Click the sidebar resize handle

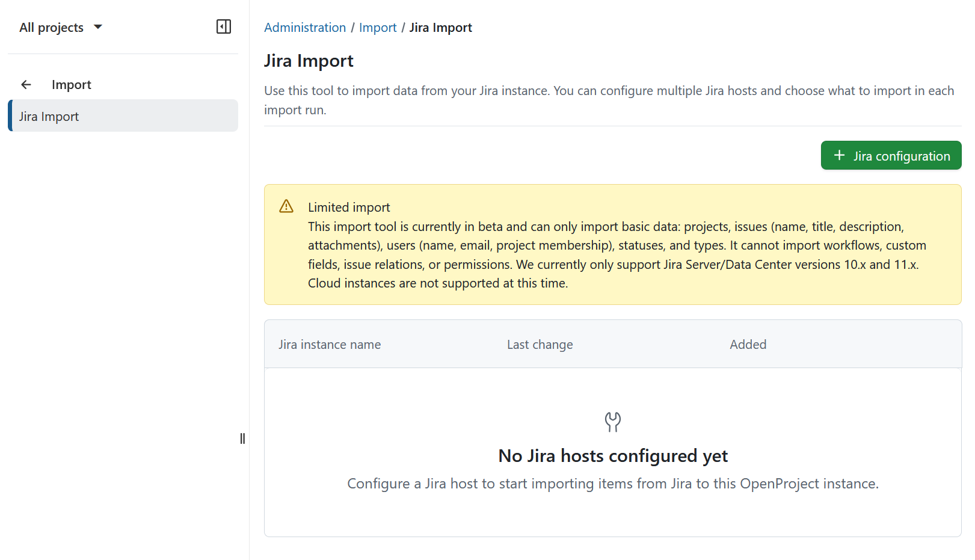click(242, 438)
